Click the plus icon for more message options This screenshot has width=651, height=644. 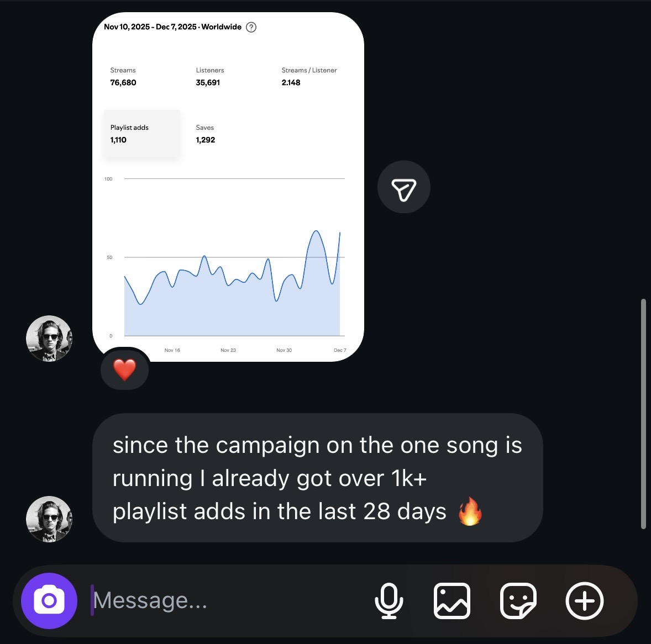[585, 601]
